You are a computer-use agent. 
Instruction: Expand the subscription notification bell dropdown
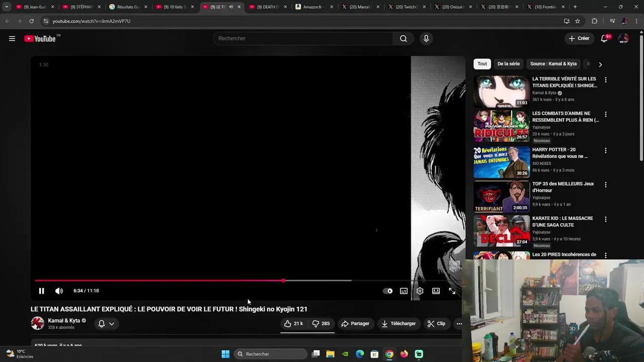tap(107, 324)
